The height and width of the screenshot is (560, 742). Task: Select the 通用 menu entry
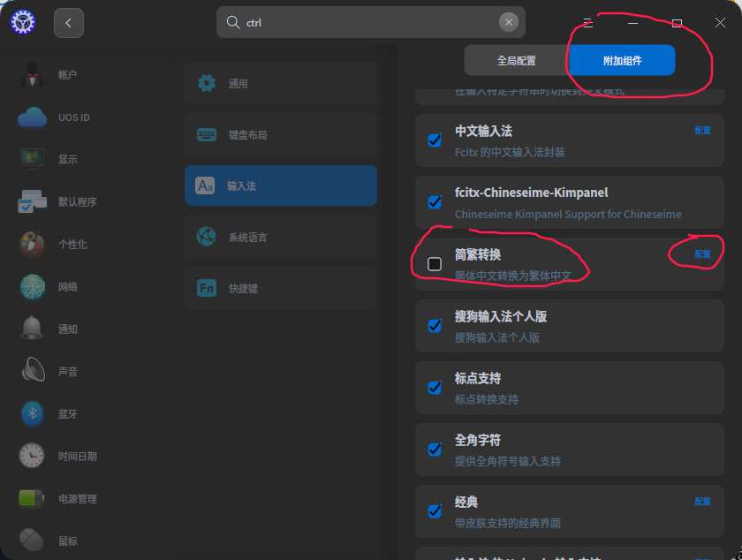(281, 83)
